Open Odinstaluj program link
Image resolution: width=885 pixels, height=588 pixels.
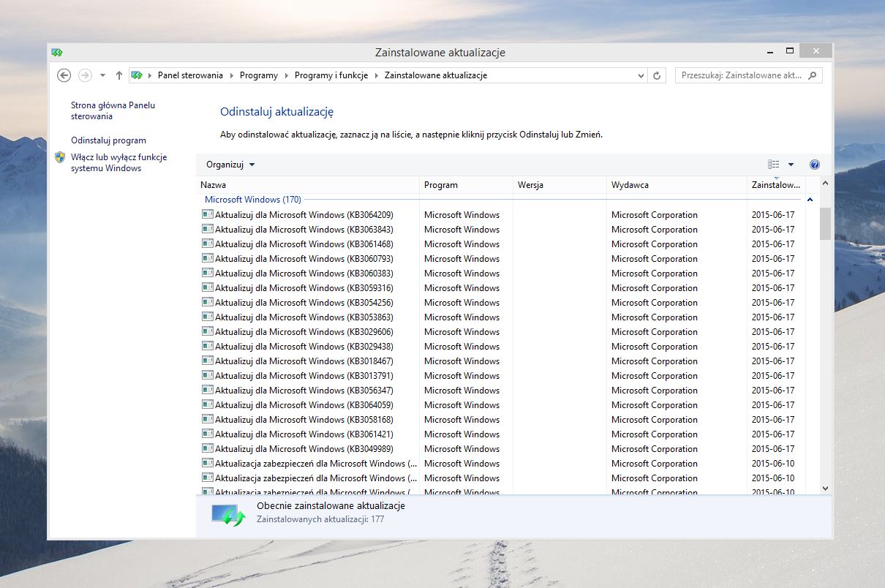point(108,140)
